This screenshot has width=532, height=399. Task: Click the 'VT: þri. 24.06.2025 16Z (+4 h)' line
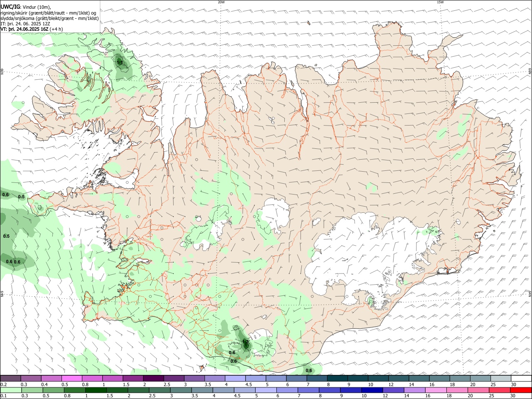pos(32,29)
